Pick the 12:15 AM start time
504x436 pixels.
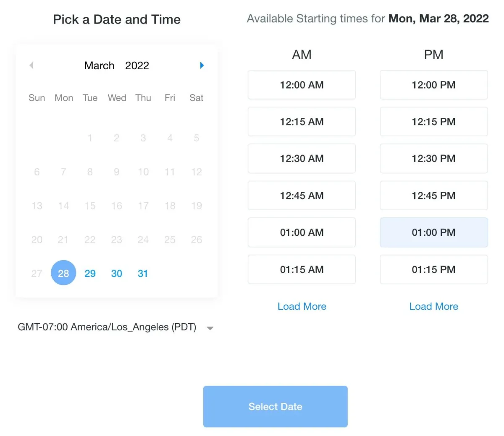pos(302,122)
